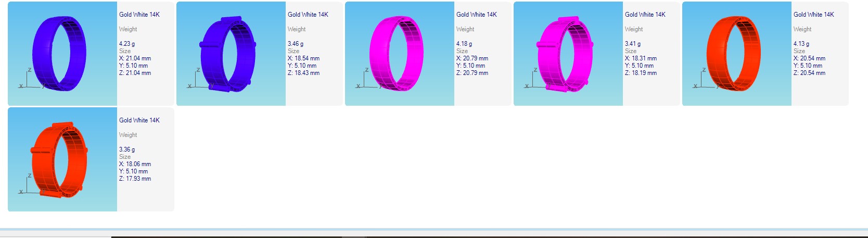Select the 3.41 g weight text
The image size is (868, 238).
click(x=633, y=44)
